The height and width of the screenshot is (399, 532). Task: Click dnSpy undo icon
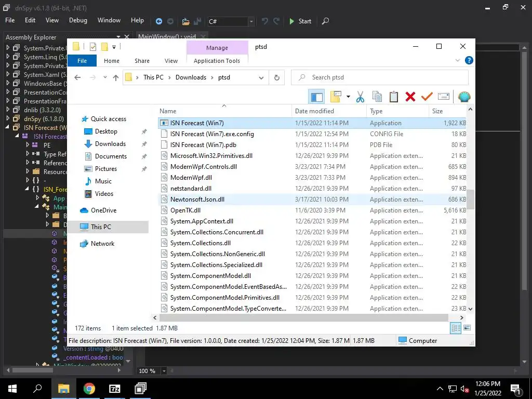pos(264,21)
